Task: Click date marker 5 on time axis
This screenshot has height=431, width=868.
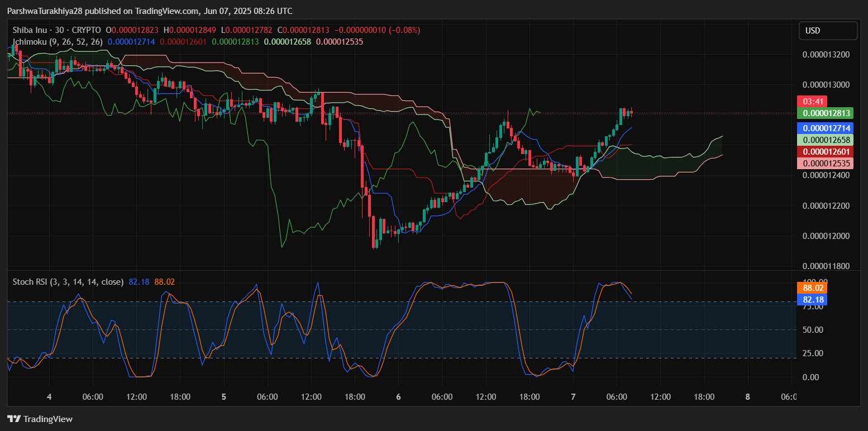Action: pos(223,397)
